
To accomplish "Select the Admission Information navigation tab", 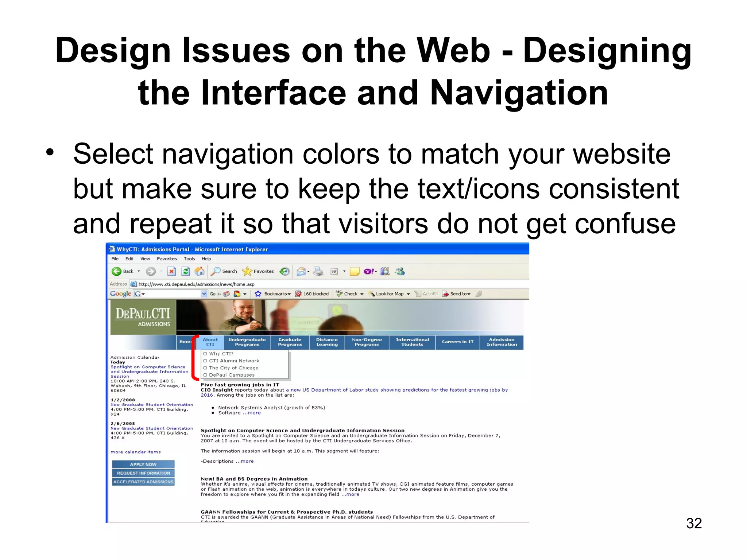I will 502,342.
